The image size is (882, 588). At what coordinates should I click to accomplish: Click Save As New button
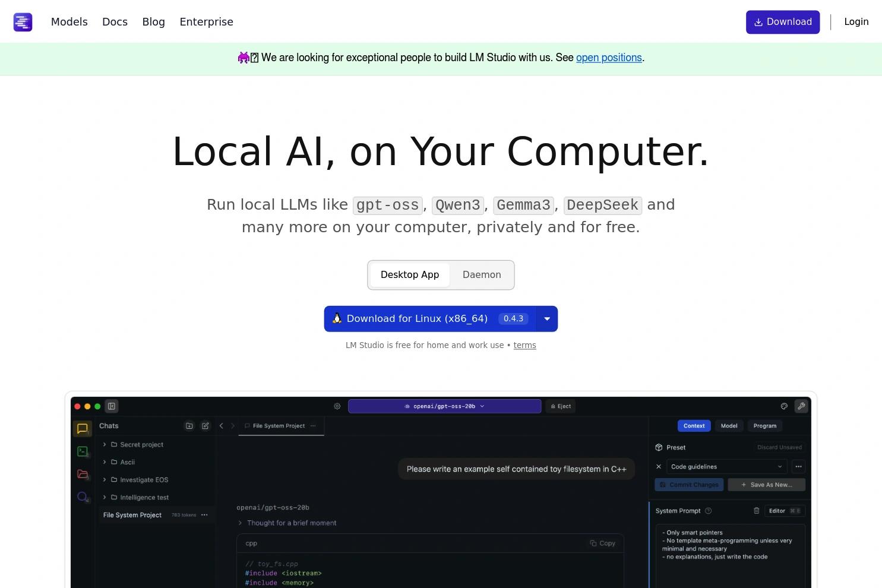coord(766,485)
